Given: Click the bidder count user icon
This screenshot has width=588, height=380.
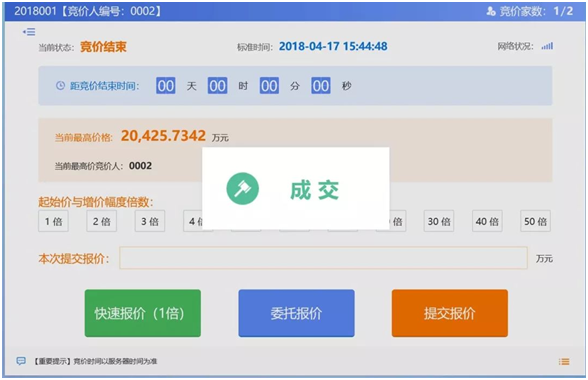Looking at the screenshot, I should pyautogui.click(x=490, y=11).
